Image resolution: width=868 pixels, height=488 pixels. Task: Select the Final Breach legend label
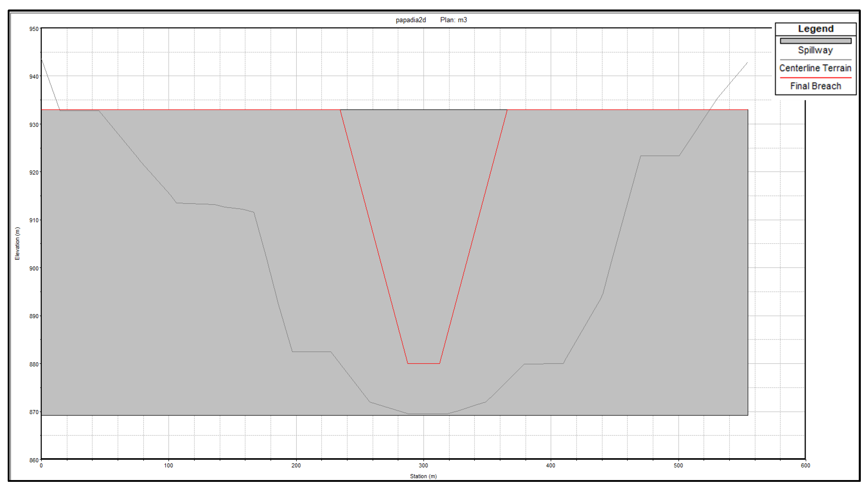point(815,86)
